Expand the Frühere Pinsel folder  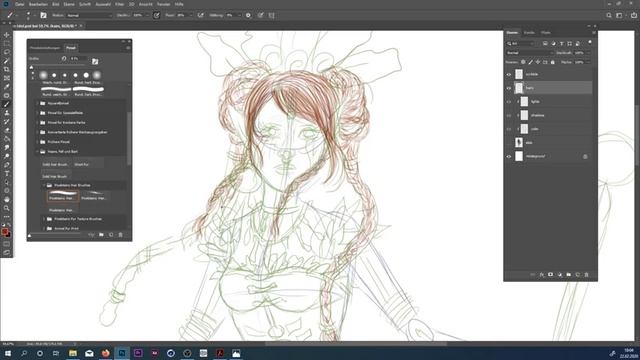click(x=37, y=142)
